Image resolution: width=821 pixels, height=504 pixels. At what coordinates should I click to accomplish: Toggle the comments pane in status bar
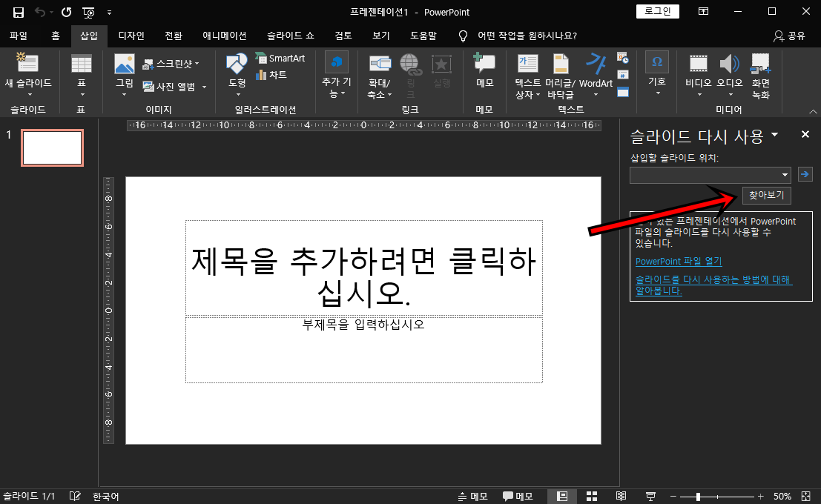tap(518, 496)
